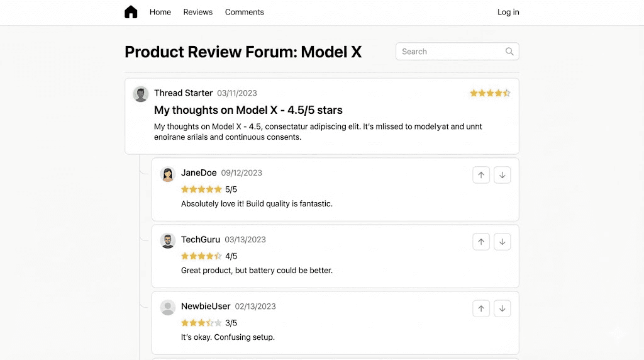Open TechGuru's profile avatar
Viewport: 644px width, 360px height.
coord(167,241)
